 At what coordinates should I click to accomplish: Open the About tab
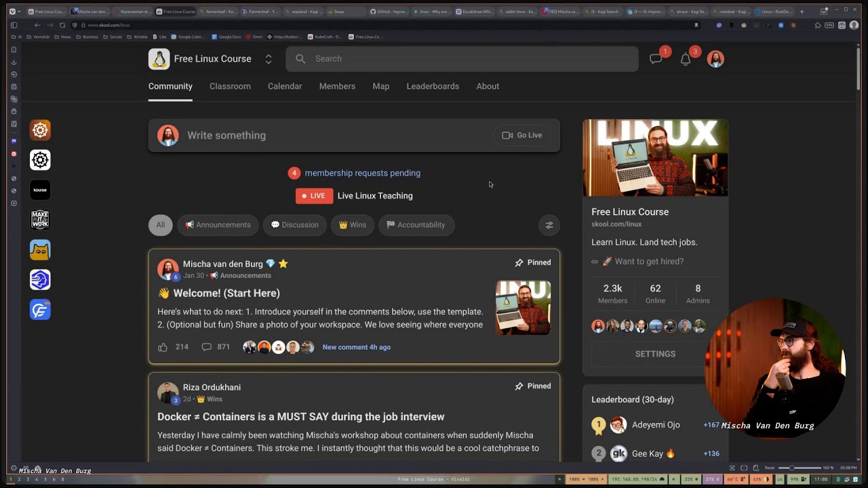coord(488,86)
